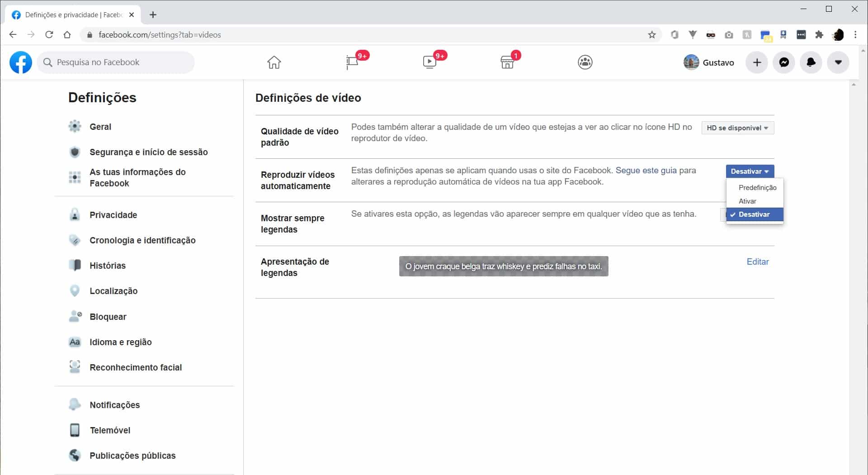Select checked Desativar menu option
Viewport: 868px width, 475px height.
(x=755, y=214)
